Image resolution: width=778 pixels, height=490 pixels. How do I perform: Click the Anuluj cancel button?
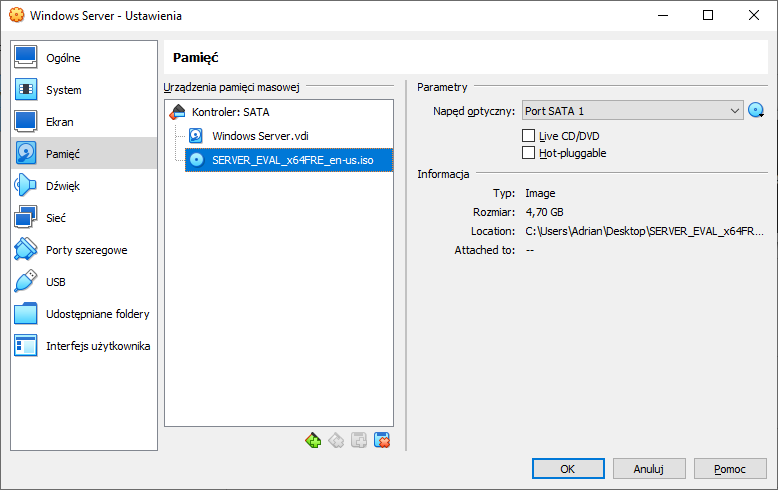pos(649,469)
